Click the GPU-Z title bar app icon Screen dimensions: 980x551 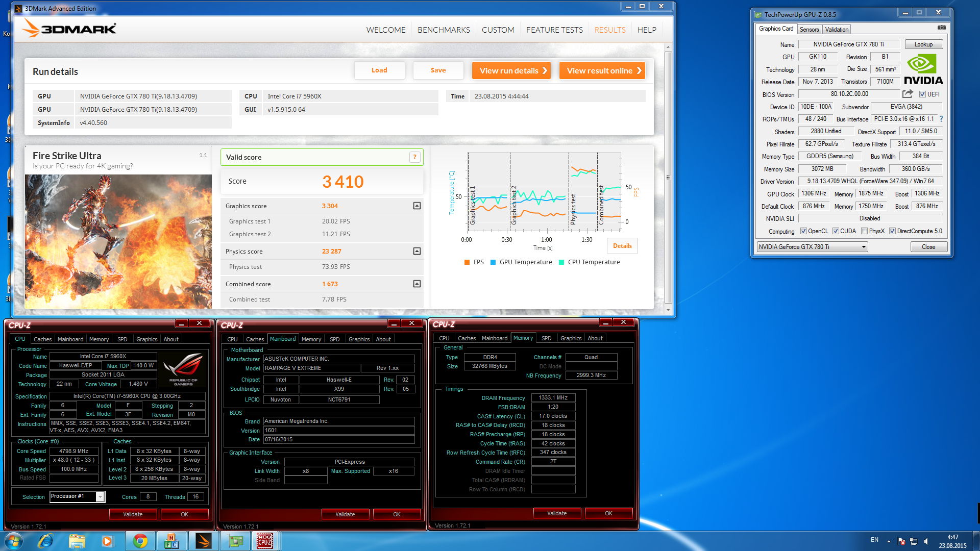click(x=758, y=15)
